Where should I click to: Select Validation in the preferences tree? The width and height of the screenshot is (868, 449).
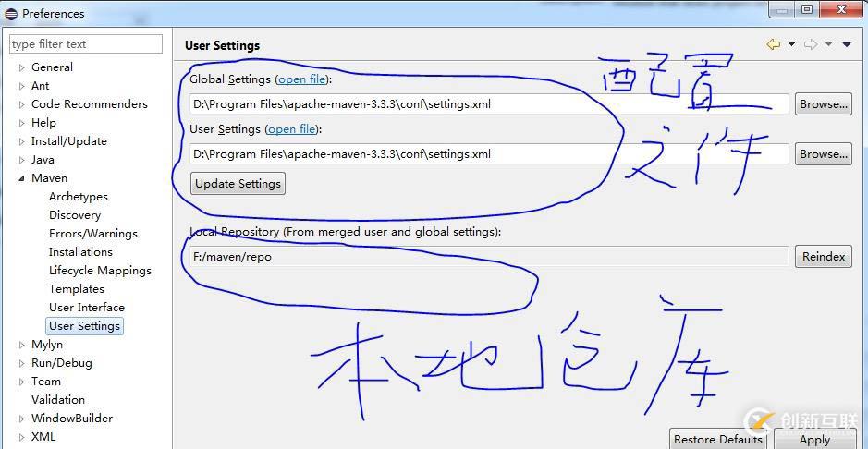pos(58,399)
